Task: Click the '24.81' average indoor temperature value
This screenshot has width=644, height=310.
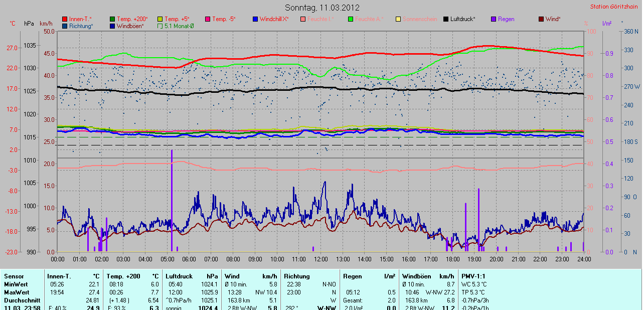Action: coord(92,300)
